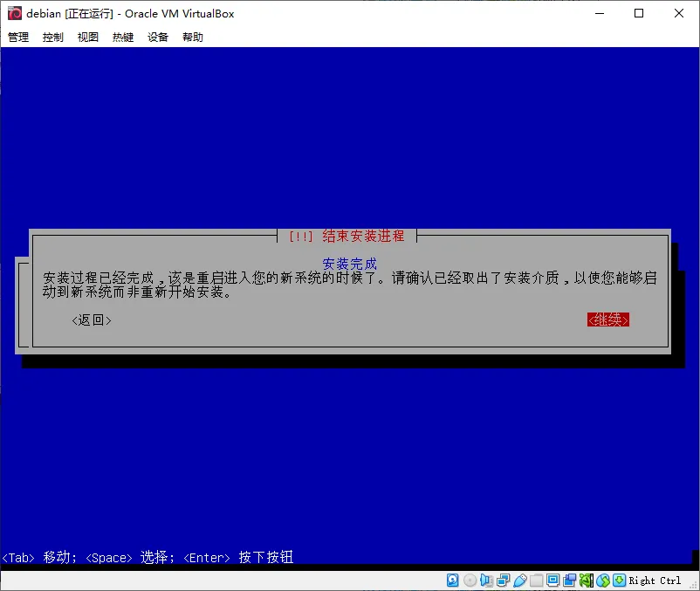The width and height of the screenshot is (700, 591).
Task: Click the VirtualBox icon in the title bar
Action: (15, 13)
